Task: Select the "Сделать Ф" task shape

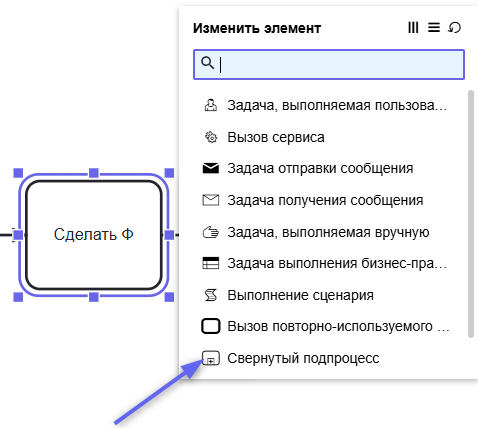Action: 94,235
